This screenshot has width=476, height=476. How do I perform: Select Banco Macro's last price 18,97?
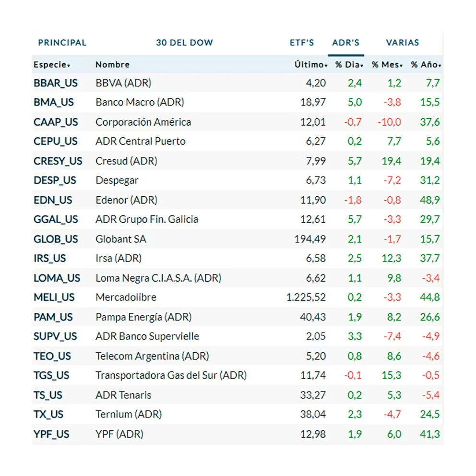[313, 102]
